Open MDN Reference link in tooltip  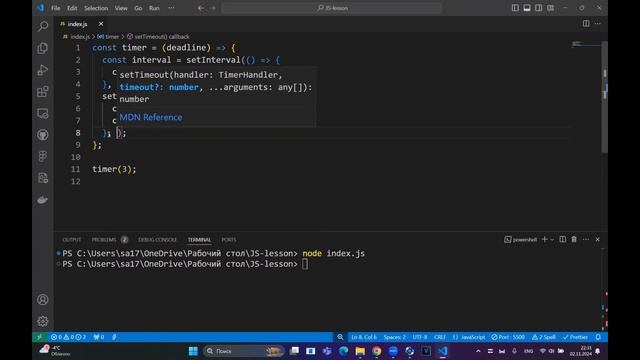pos(151,118)
